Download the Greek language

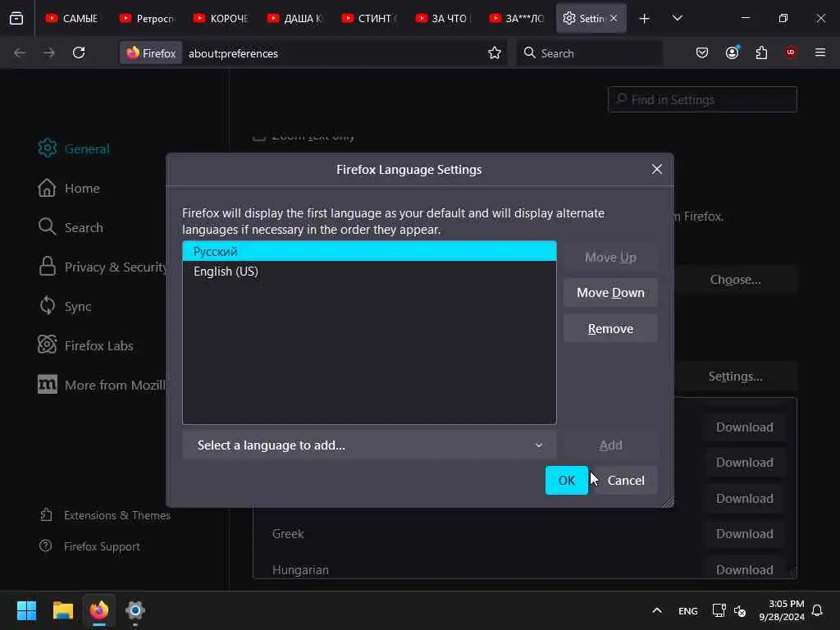coord(744,533)
